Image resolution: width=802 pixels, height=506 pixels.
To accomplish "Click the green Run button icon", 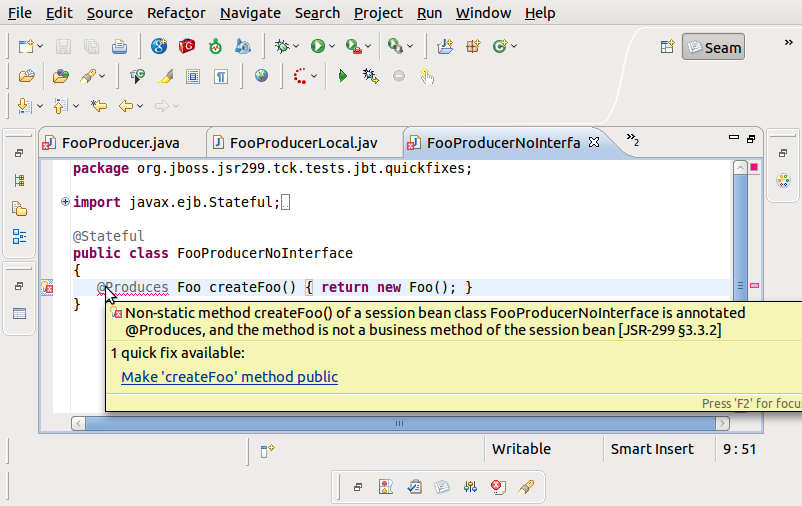I will coord(318,47).
